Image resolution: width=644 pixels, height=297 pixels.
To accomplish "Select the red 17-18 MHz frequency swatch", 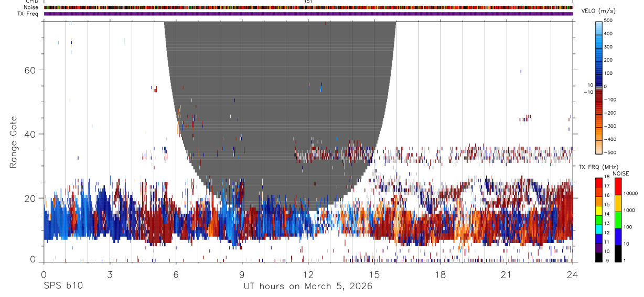I will point(599,182).
